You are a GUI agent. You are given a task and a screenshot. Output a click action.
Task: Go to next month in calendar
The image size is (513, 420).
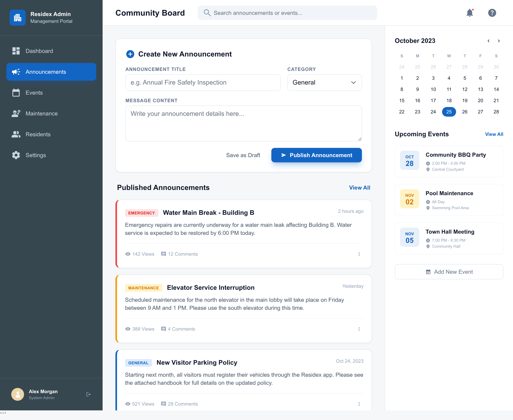[x=499, y=41]
